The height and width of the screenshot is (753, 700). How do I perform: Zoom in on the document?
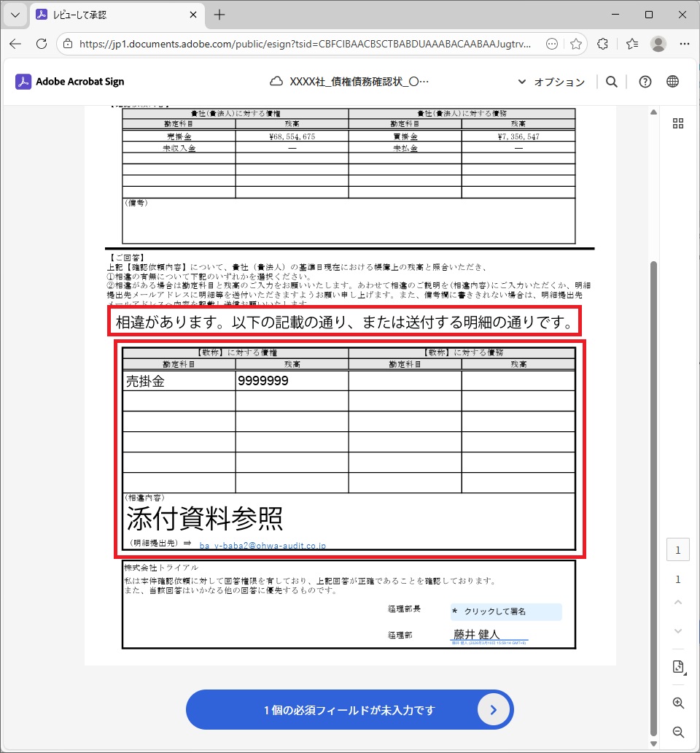point(678,703)
